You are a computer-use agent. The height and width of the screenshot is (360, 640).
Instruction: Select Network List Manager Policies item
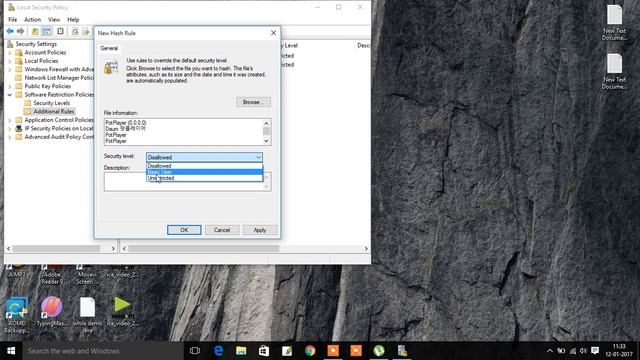[59, 78]
